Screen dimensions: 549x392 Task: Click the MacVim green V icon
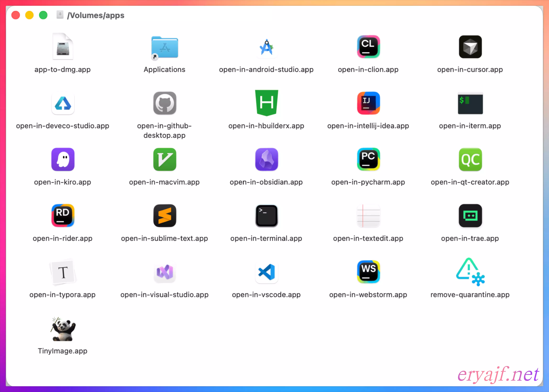164,159
